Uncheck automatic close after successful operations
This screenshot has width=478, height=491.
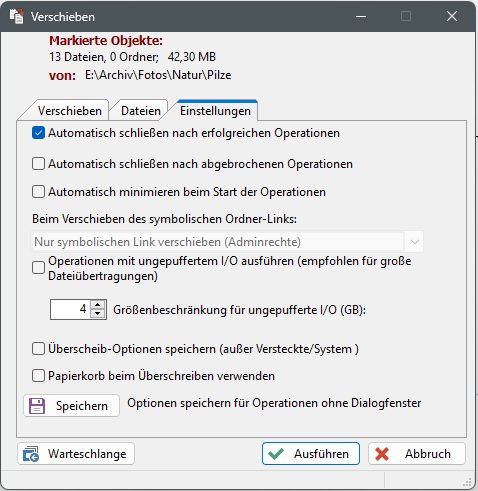(38, 133)
